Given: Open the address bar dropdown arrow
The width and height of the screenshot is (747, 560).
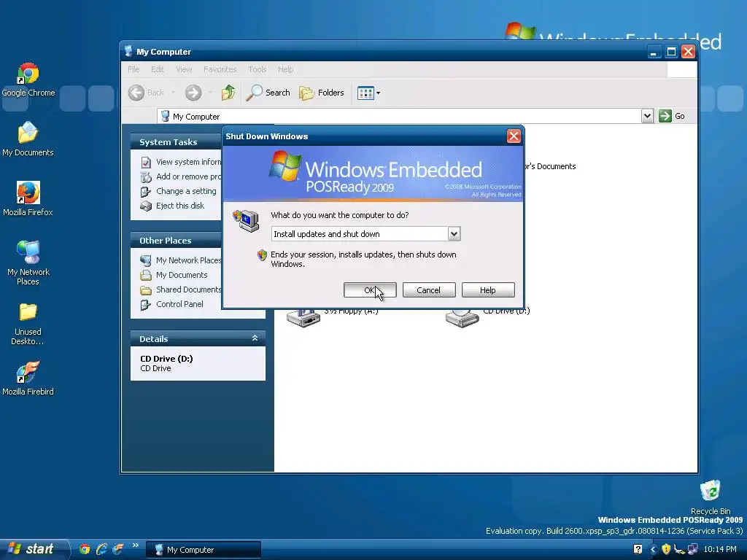Looking at the screenshot, I should 646,116.
